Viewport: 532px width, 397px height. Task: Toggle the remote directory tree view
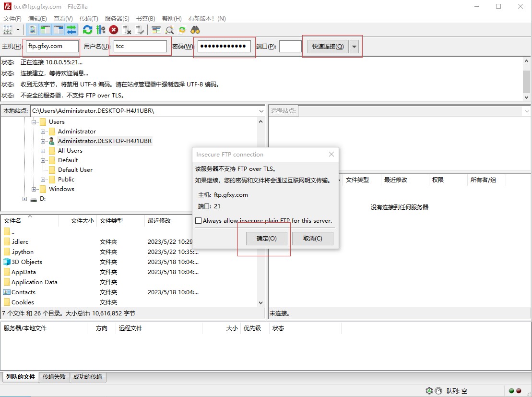point(59,30)
